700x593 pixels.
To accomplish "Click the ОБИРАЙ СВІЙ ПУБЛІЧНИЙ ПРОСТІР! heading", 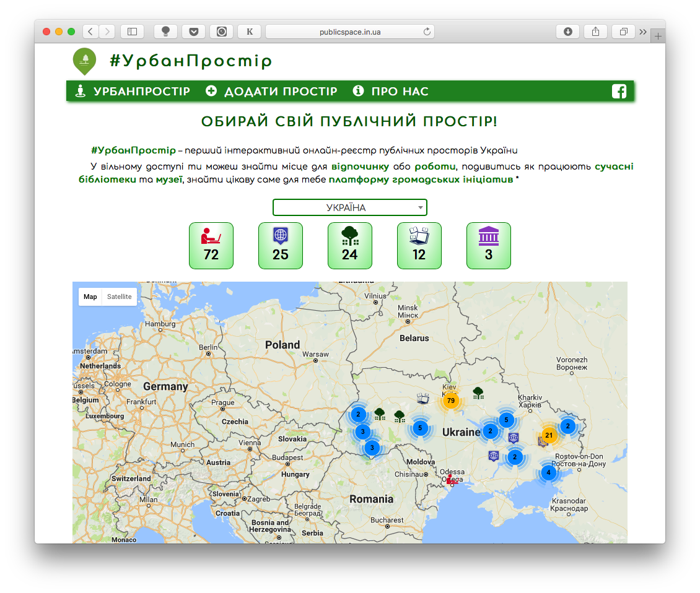I will [x=349, y=121].
